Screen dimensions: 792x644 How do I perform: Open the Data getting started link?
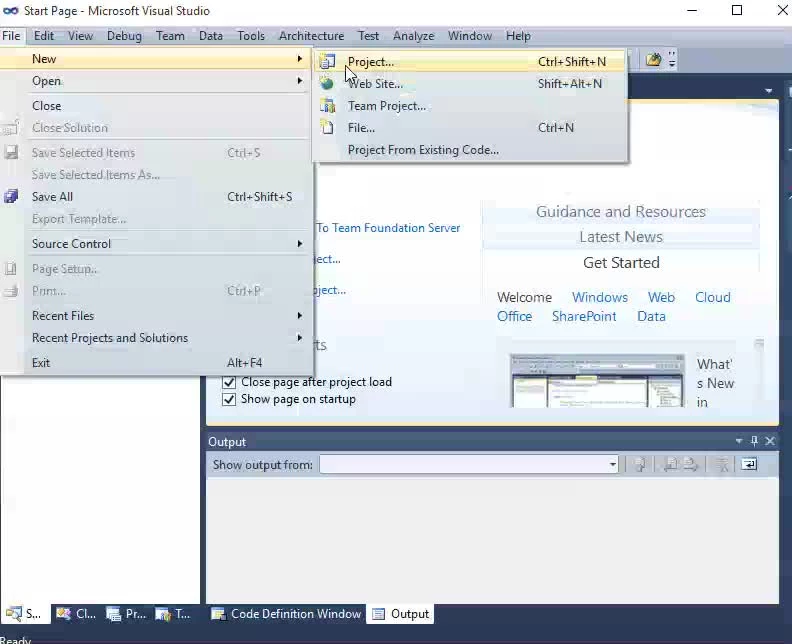pyautogui.click(x=652, y=316)
